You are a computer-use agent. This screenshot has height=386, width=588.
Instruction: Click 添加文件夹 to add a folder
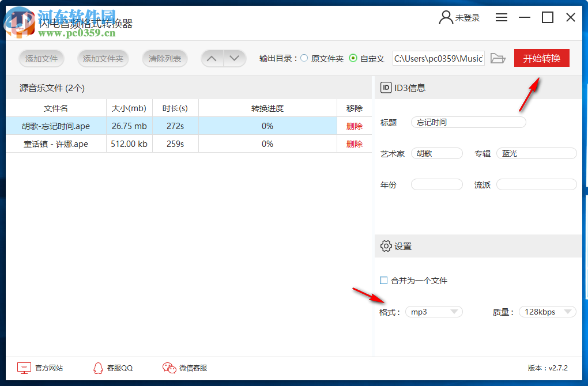pyautogui.click(x=103, y=58)
